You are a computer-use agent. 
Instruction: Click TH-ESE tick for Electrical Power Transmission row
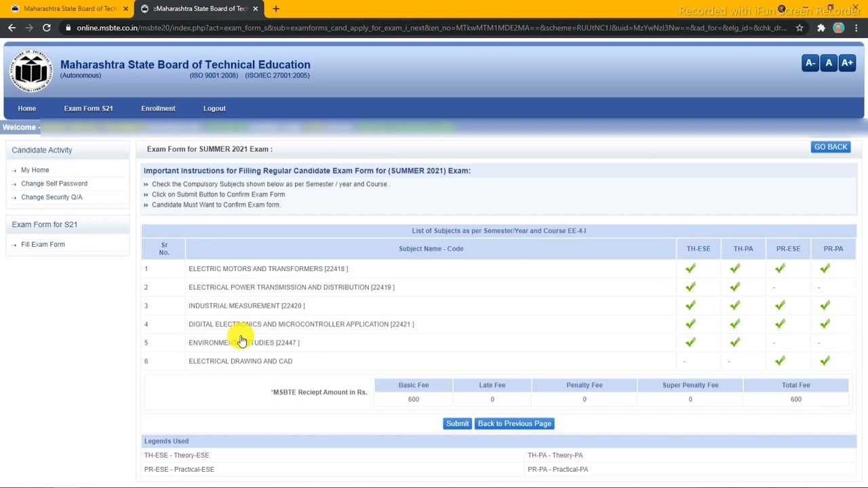[x=690, y=287]
